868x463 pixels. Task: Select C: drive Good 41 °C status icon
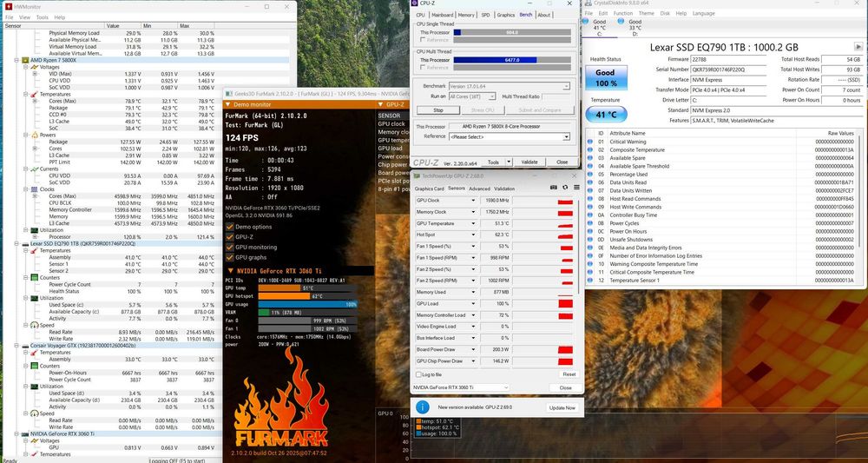pyautogui.click(x=586, y=22)
